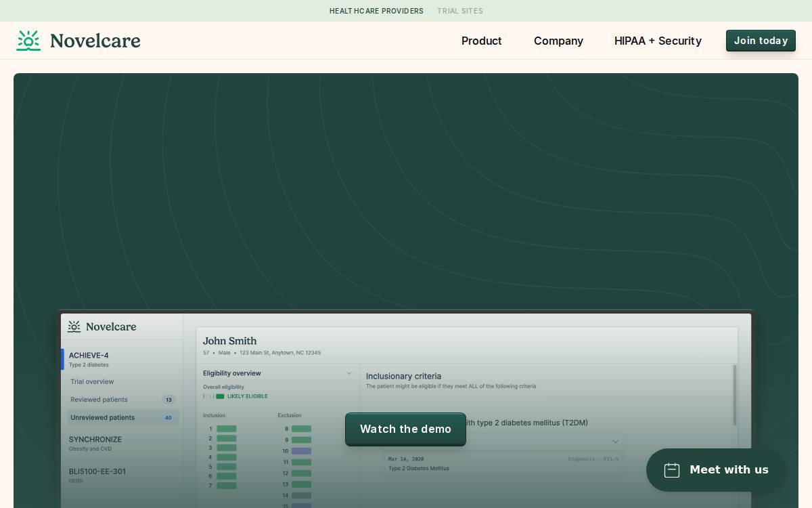Click the Novelcare sun logo icon

[x=28, y=41]
